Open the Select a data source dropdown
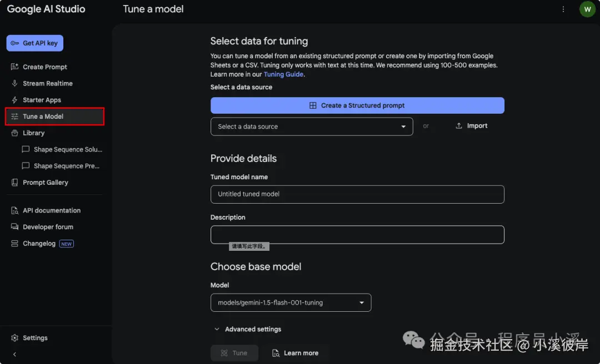Screen dimensions: 600x364 pos(312,127)
